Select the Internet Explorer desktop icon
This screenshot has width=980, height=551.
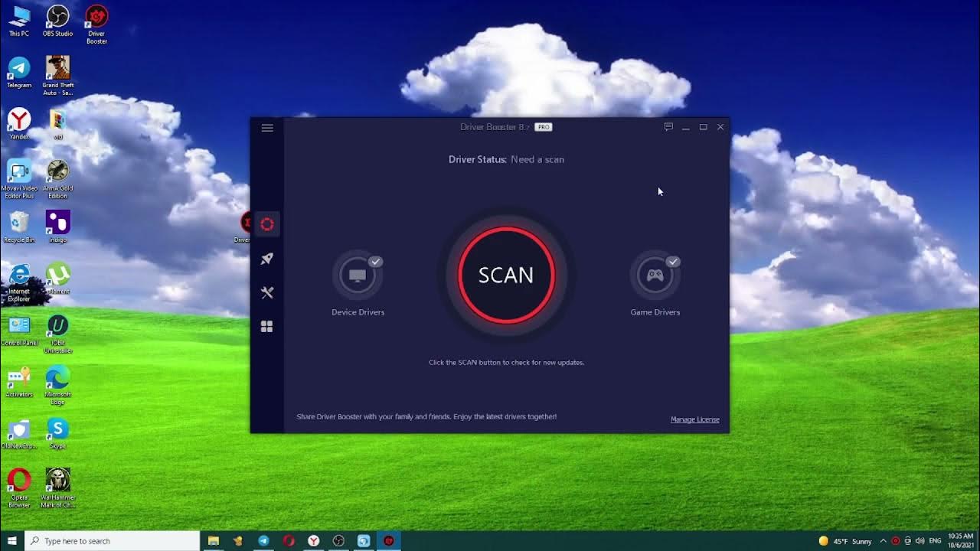pyautogui.click(x=19, y=282)
